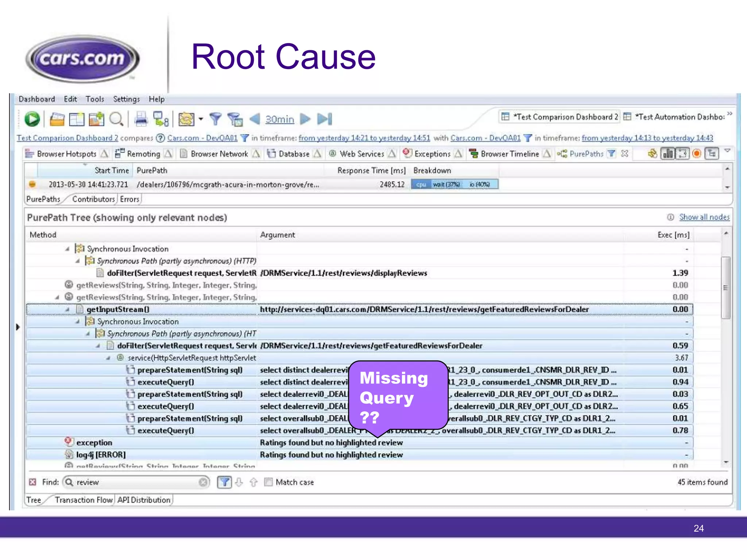Click the refresh source icon
The image size is (747, 560).
tap(186, 119)
